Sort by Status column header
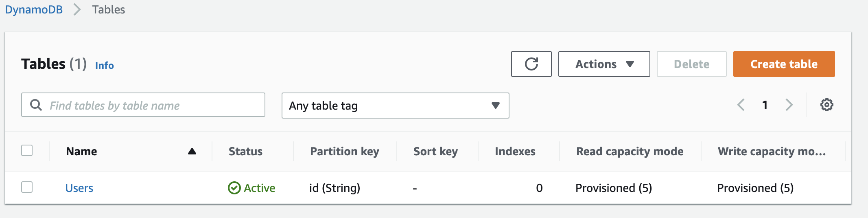 pyautogui.click(x=245, y=152)
